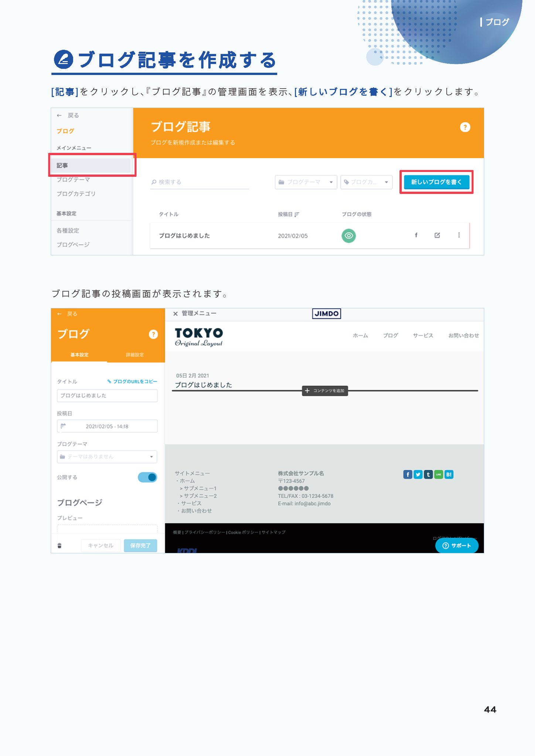Image resolution: width=535 pixels, height=756 pixels.
Task: Select 記事 in the sidebar menu
Action: (x=91, y=165)
